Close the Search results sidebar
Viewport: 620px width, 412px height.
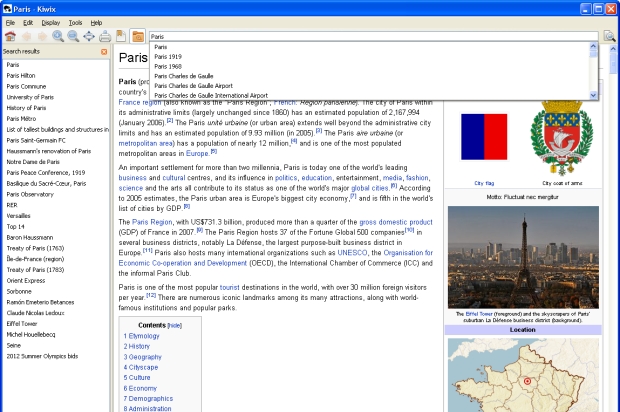coord(104,50)
